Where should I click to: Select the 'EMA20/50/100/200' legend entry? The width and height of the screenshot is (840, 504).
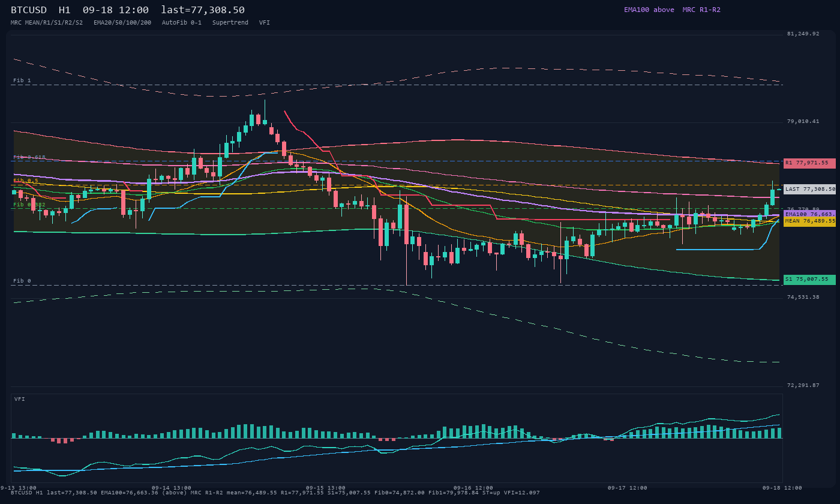pos(122,23)
